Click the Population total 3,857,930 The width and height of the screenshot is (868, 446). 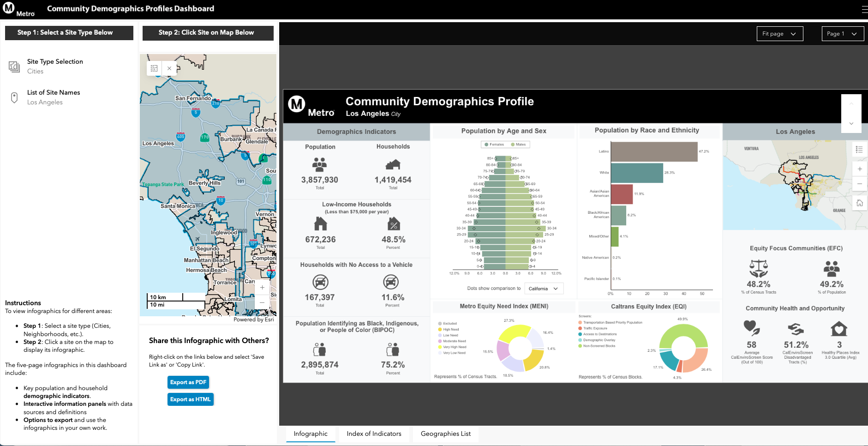(319, 180)
